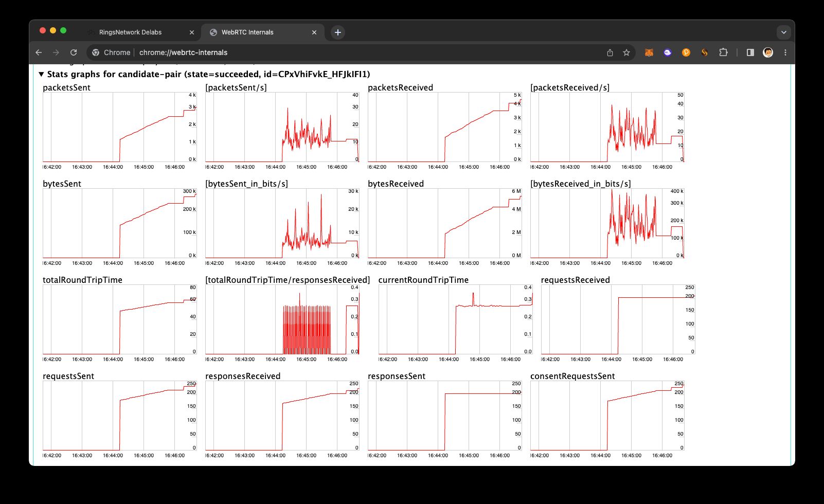Click the consentRequestsSent label text
This screenshot has height=504, width=824.
[572, 376]
